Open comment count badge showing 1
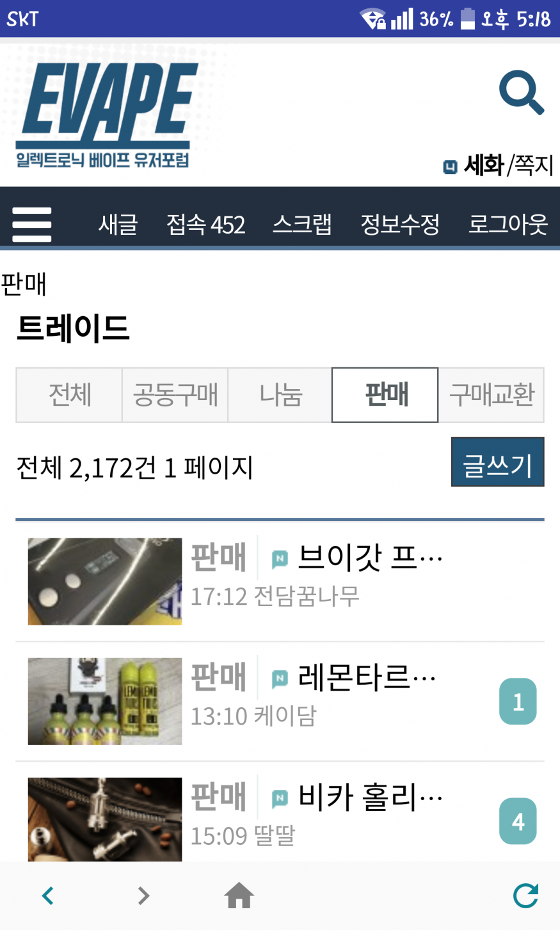Viewport: 560px width, 930px height. tap(518, 702)
